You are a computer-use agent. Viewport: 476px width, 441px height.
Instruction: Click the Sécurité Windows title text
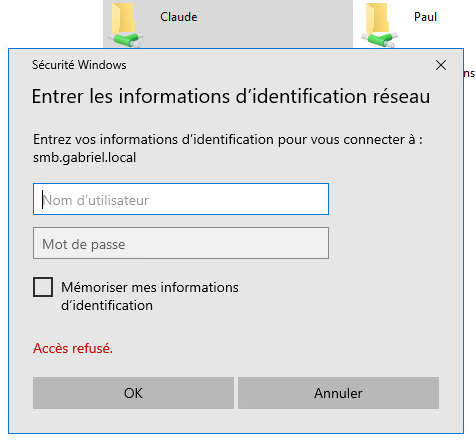79,65
